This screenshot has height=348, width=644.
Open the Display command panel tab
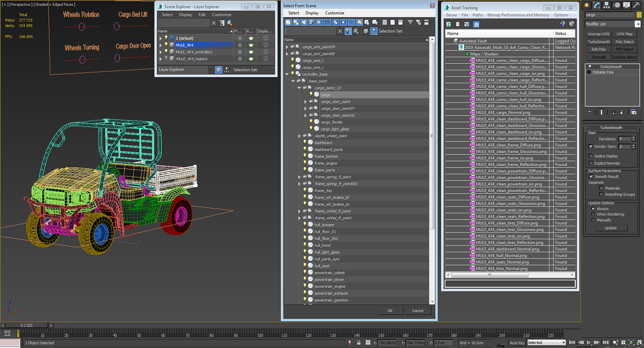627,5
